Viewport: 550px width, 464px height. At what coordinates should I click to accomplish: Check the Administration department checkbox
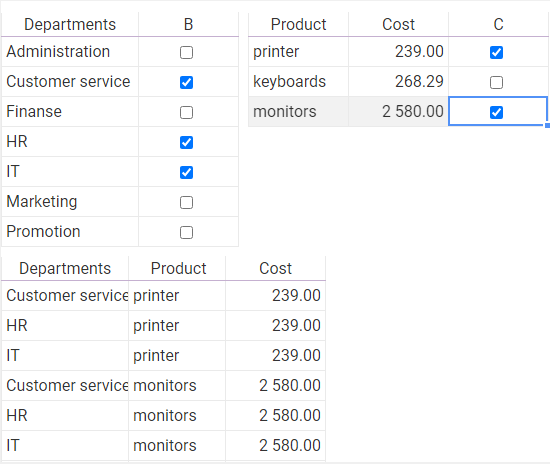pyautogui.click(x=186, y=53)
